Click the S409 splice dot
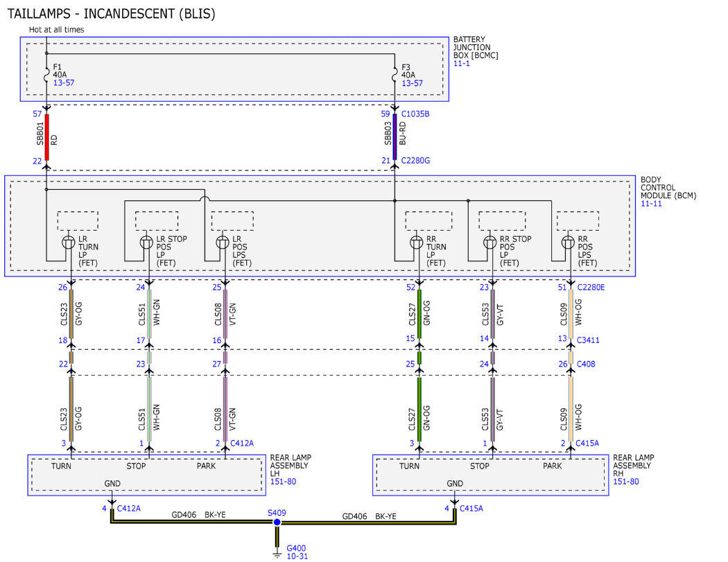The width and height of the screenshot is (728, 562). coord(277,522)
